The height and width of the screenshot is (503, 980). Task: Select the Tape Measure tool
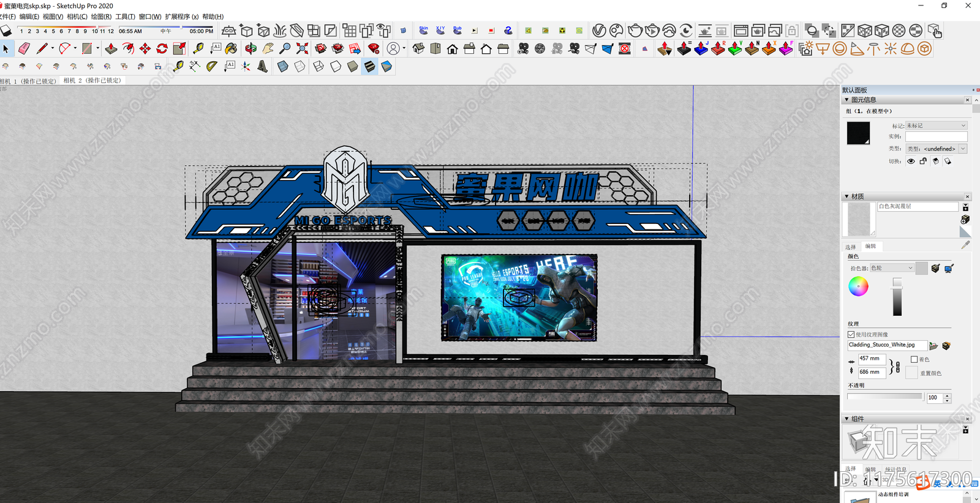(198, 48)
